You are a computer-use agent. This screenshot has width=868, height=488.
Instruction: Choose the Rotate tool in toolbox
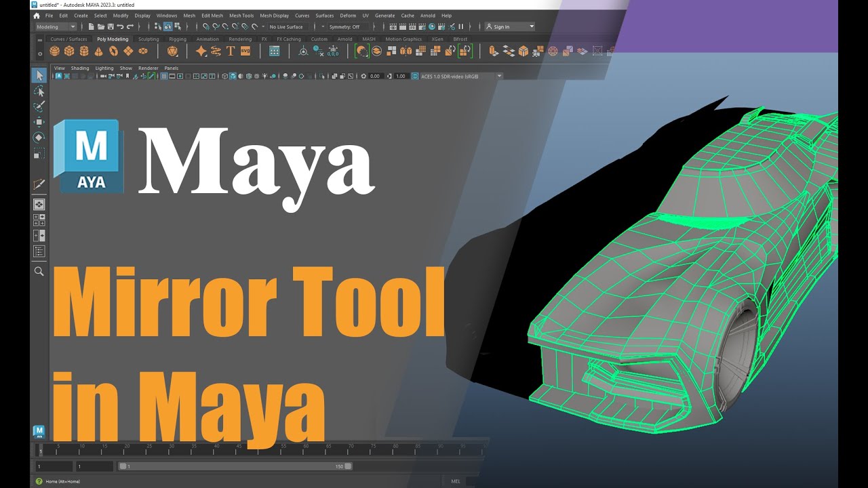[39, 138]
